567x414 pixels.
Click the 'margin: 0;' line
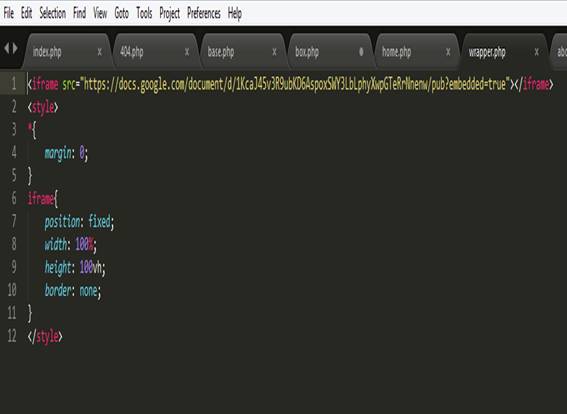coord(66,153)
